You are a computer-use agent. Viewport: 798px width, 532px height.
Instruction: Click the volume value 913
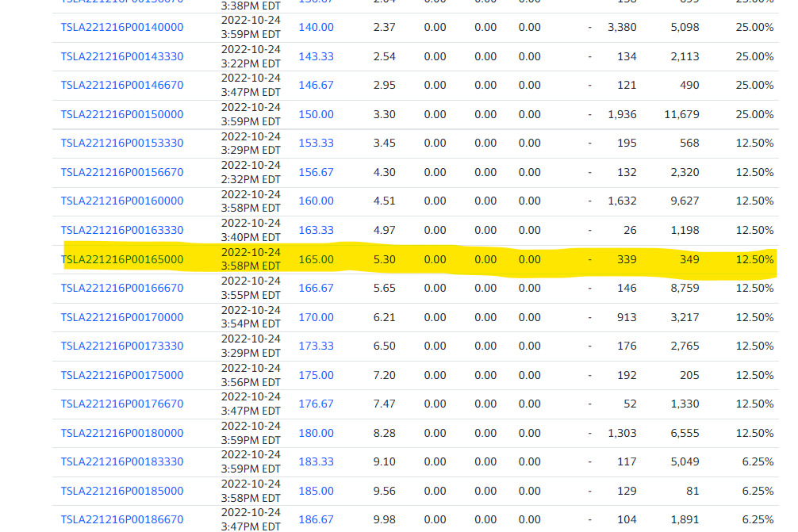click(627, 317)
